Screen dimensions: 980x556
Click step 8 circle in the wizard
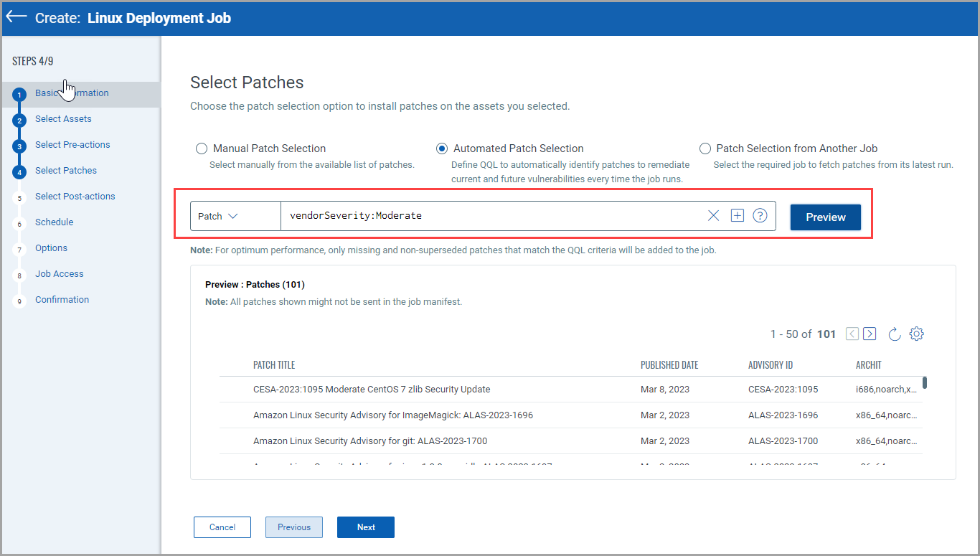click(x=19, y=275)
